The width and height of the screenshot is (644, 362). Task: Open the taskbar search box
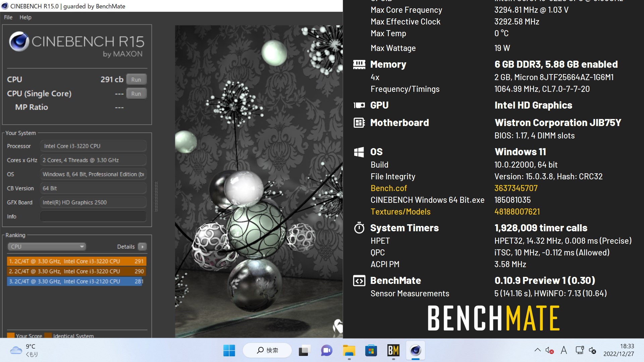click(x=267, y=351)
